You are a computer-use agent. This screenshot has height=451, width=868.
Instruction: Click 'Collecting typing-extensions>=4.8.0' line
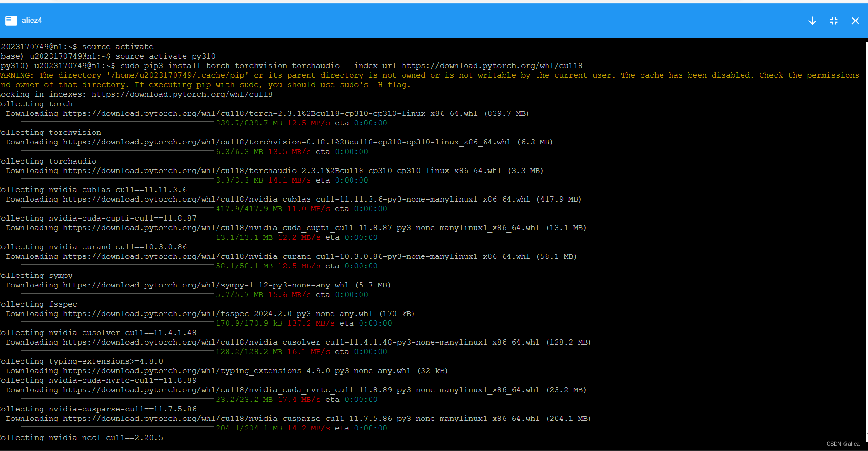coord(82,361)
